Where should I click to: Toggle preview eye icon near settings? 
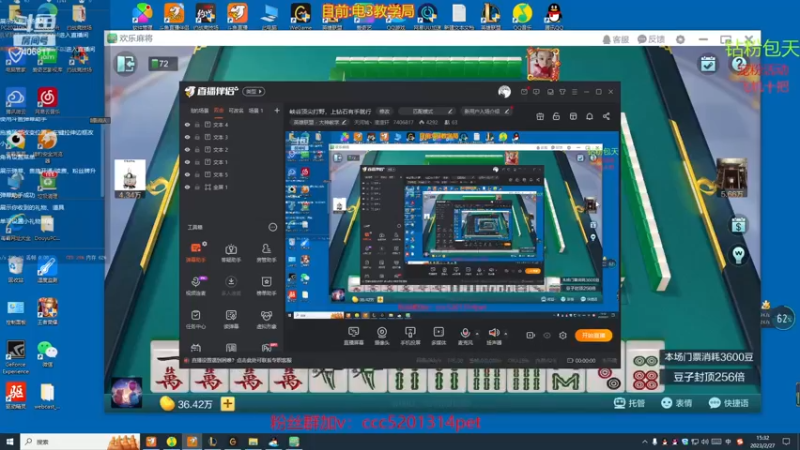[546, 335]
